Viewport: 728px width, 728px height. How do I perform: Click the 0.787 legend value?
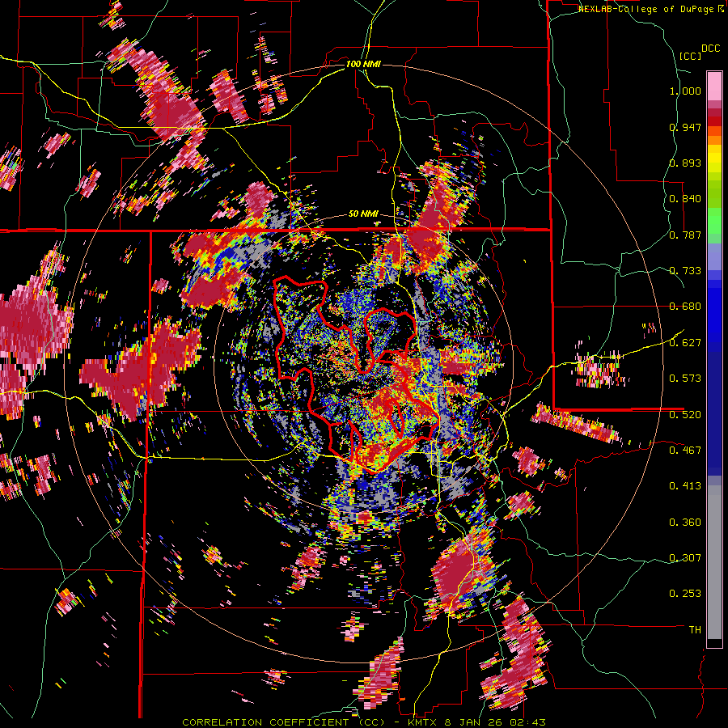tap(685, 235)
